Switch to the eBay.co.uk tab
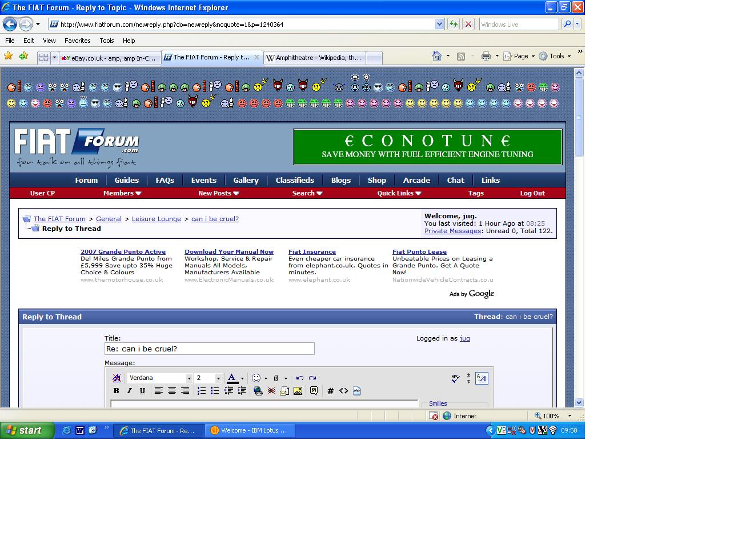The height and width of the screenshot is (560, 746). coord(110,58)
